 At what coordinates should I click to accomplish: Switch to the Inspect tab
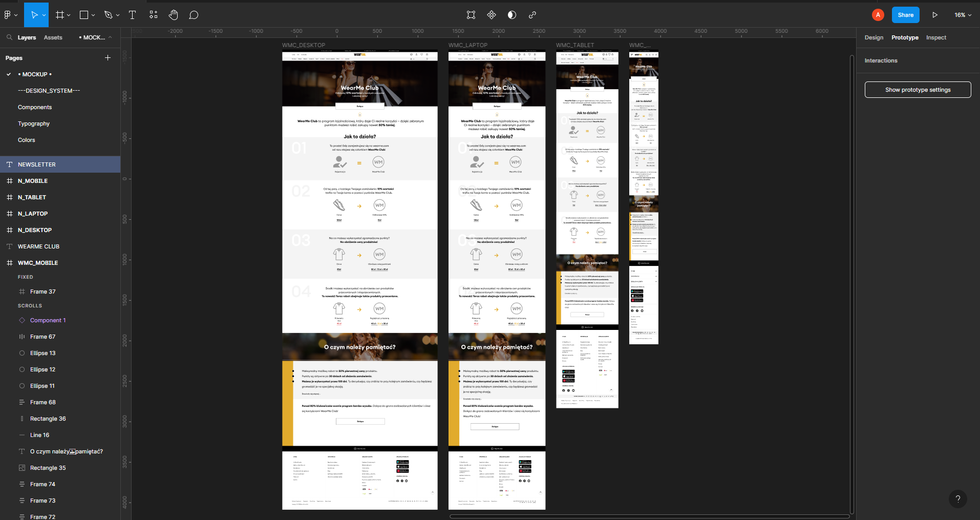tap(936, 37)
